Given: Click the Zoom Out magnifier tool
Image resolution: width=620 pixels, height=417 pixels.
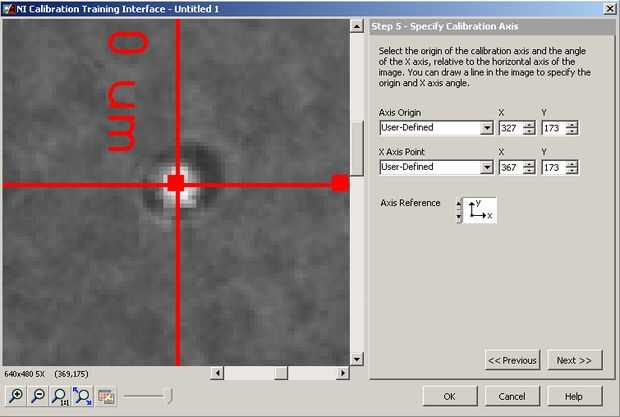Looking at the screenshot, I should [x=38, y=396].
